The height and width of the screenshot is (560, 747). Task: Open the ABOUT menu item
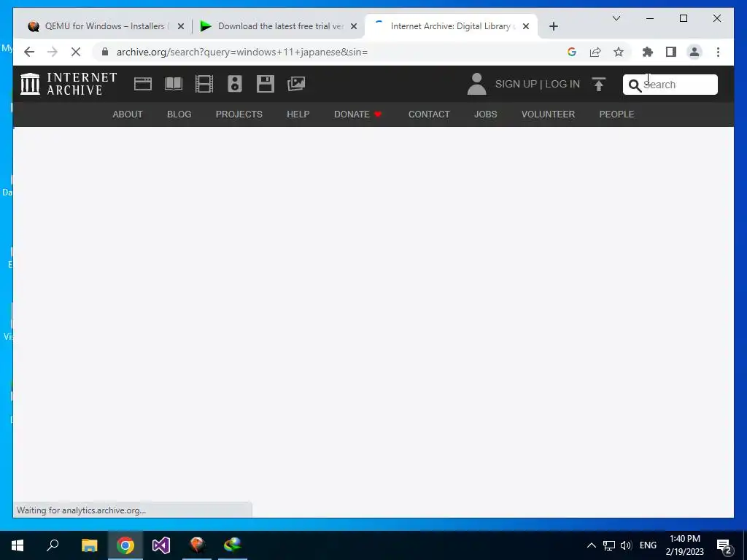tap(128, 114)
